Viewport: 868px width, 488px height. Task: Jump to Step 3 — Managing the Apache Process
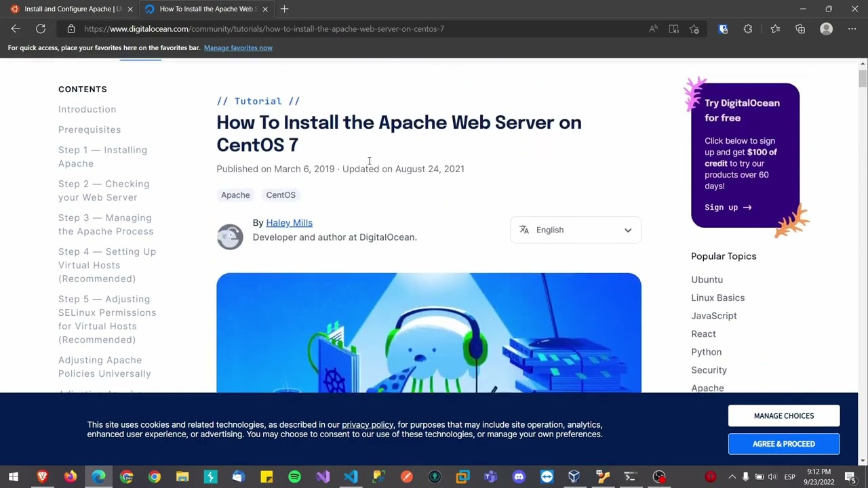coord(106,224)
